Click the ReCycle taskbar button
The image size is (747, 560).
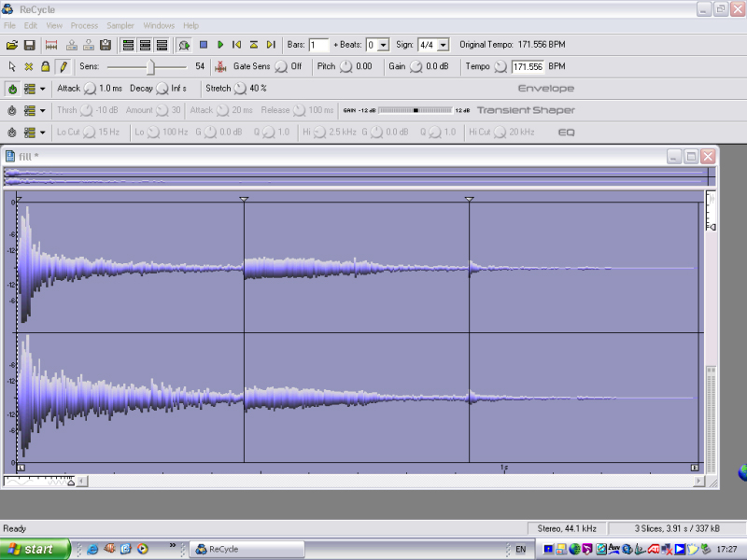pos(247,549)
